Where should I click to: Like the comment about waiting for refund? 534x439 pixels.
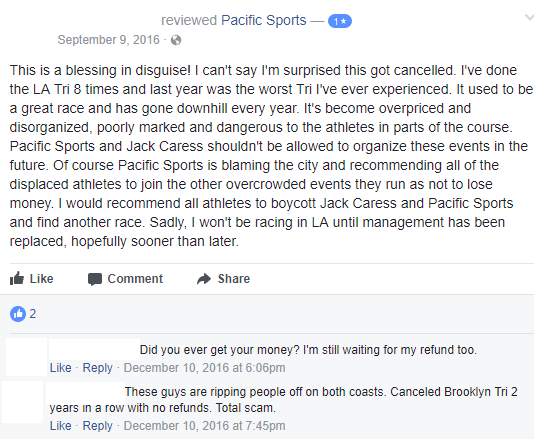coord(61,368)
